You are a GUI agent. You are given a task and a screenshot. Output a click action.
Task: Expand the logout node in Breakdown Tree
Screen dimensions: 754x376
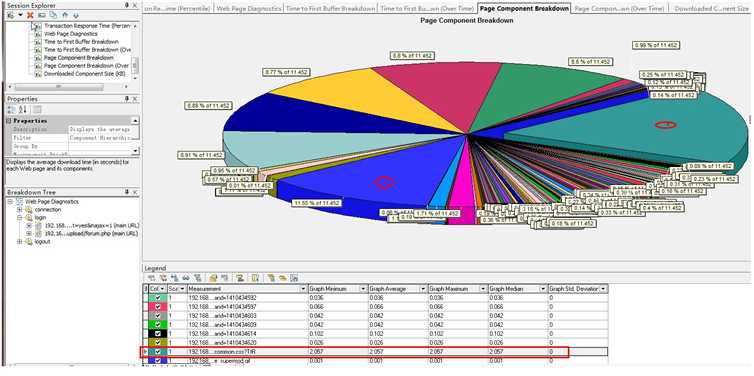pyautogui.click(x=20, y=241)
